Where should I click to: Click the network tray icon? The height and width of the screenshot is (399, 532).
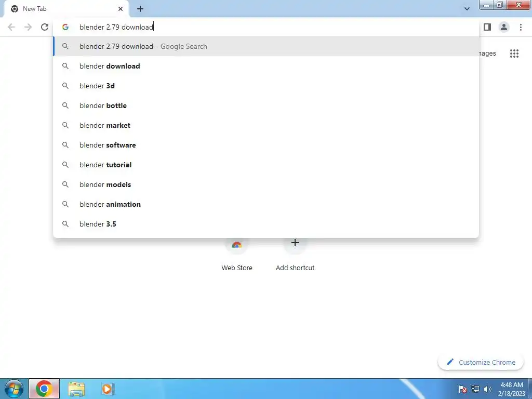click(475, 389)
